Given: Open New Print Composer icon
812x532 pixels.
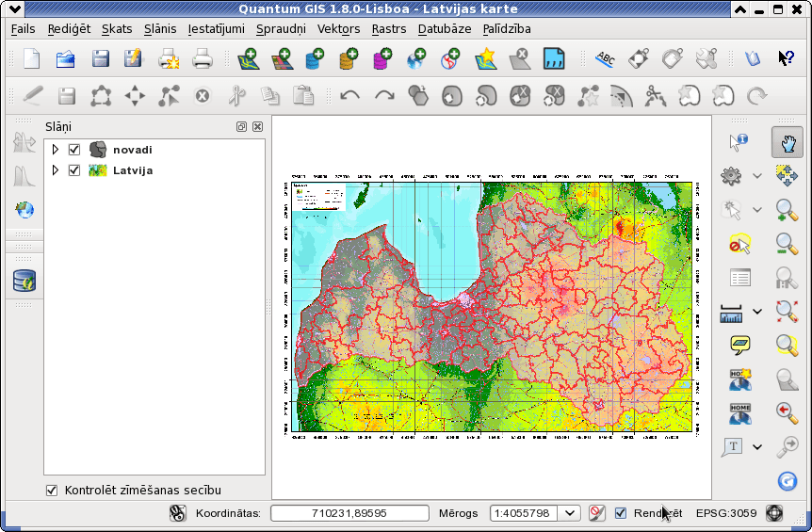Looking at the screenshot, I should click(x=169, y=59).
